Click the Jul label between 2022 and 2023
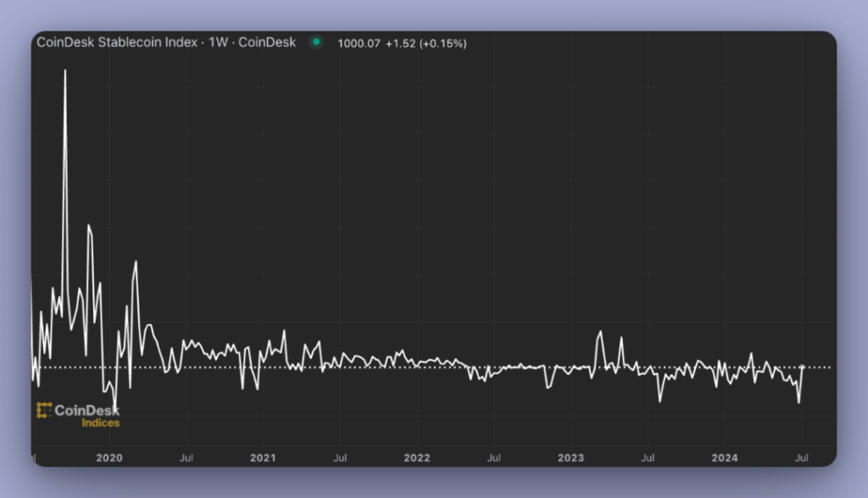This screenshot has height=498, width=868. pos(492,458)
